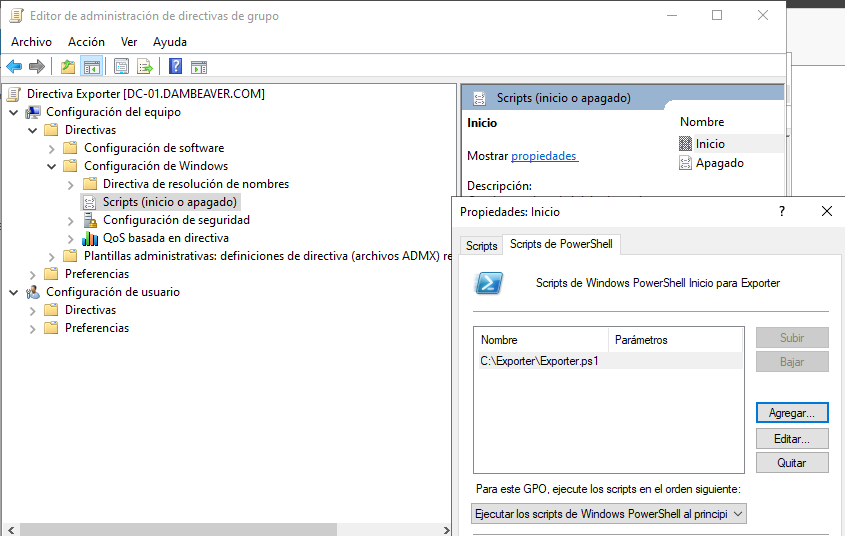Click the up one level folder icon

68,67
